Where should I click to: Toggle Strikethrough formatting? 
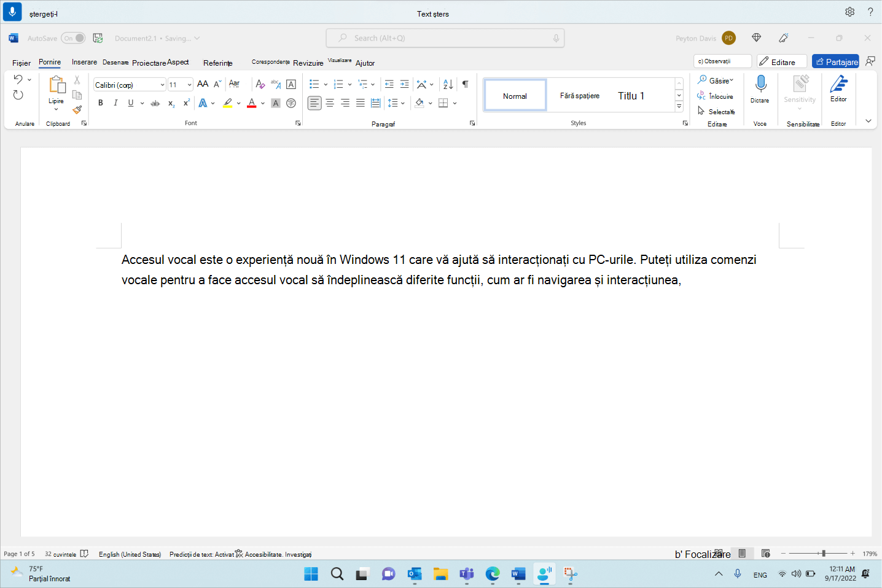pyautogui.click(x=155, y=103)
